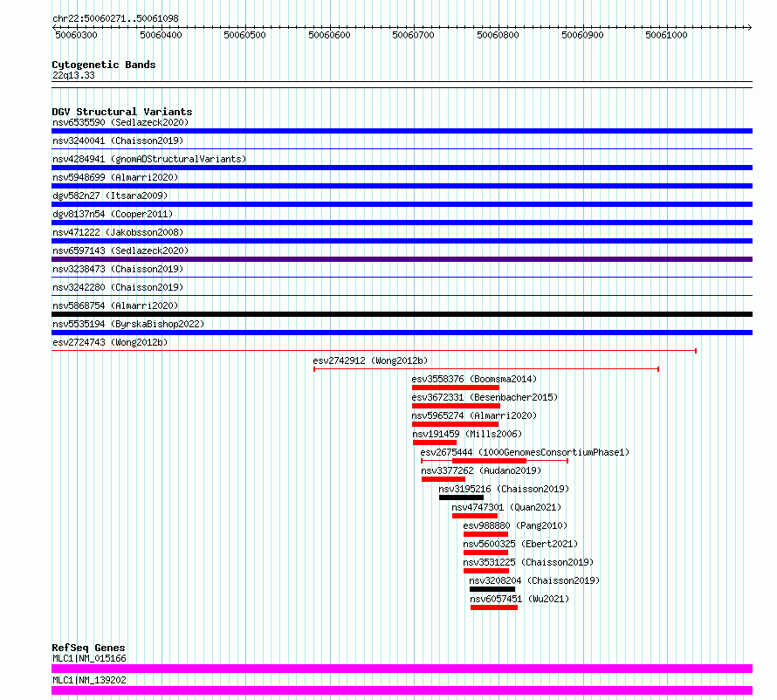The width and height of the screenshot is (777, 700).
Task: Click esv2742912 (Wong2012b) label
Action: tap(370, 360)
